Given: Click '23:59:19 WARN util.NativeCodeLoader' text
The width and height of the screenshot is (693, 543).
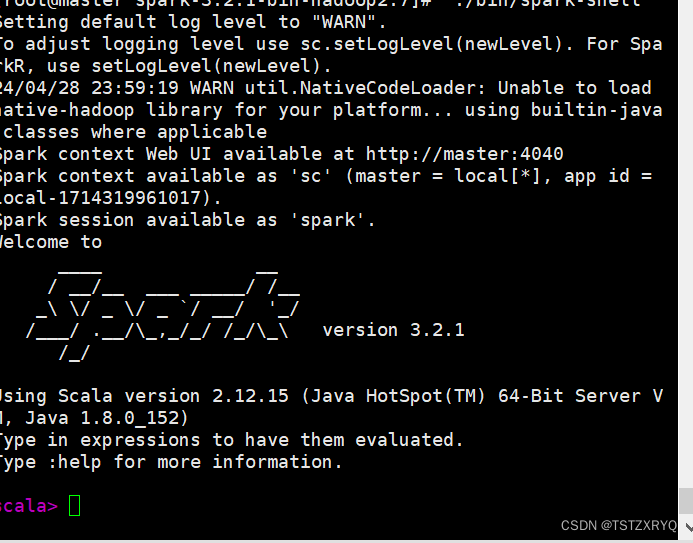Looking at the screenshot, I should point(288,88).
